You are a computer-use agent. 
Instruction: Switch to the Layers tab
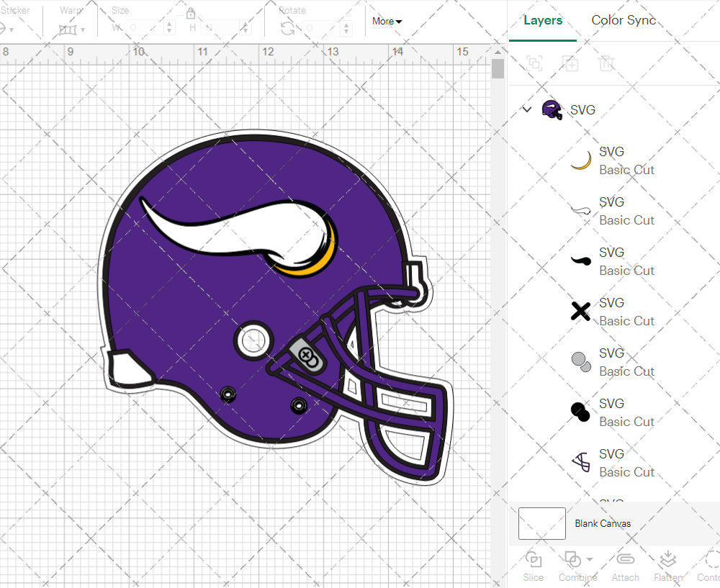click(543, 21)
